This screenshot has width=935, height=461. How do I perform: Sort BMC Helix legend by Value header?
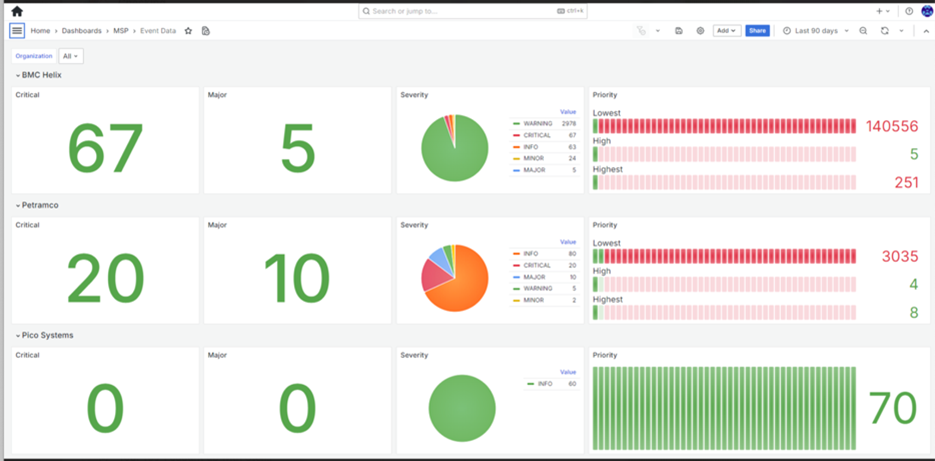(x=568, y=112)
